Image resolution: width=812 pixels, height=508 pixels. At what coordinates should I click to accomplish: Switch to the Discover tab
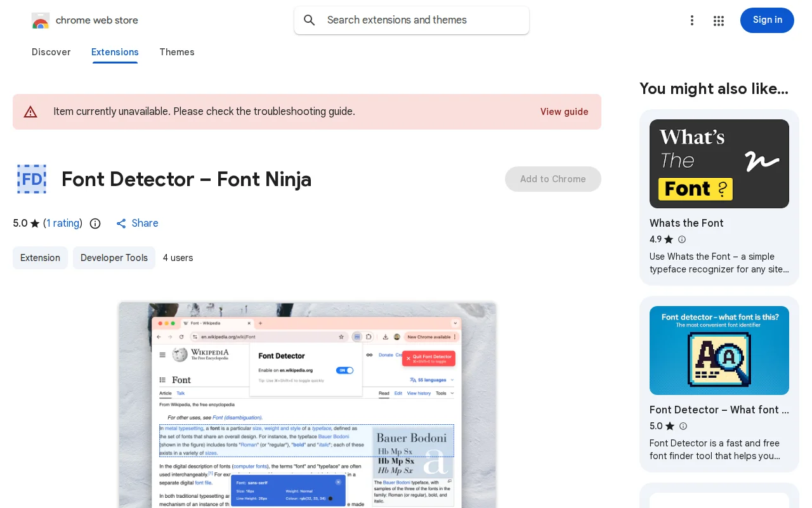(51, 52)
